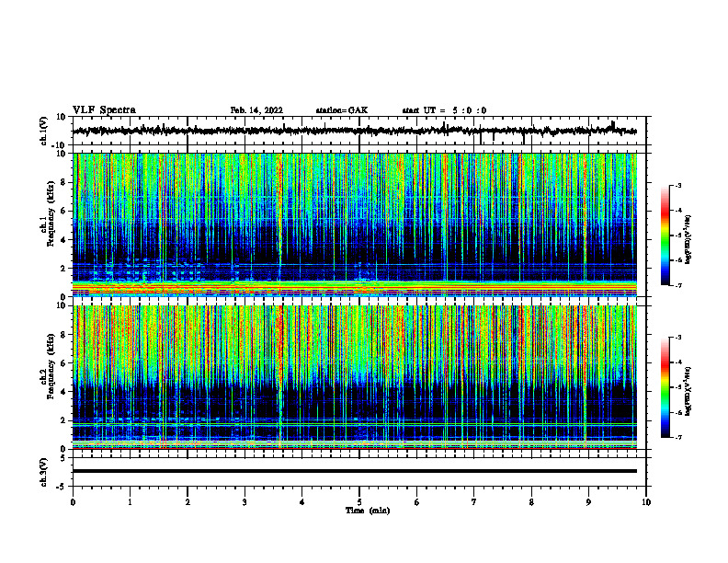The image size is (728, 563).
Task: Click the ch.2 "Frequency (kHz)" axis label
Action: tap(51, 367)
